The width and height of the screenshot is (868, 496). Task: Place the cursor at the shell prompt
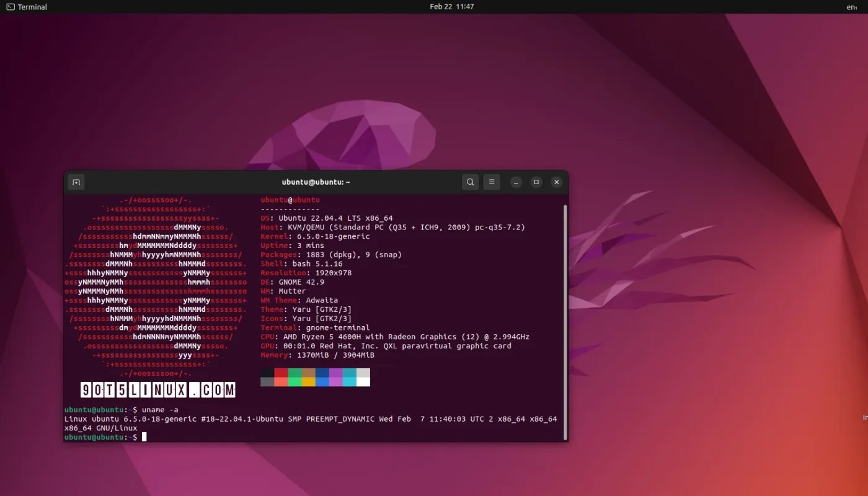point(144,436)
